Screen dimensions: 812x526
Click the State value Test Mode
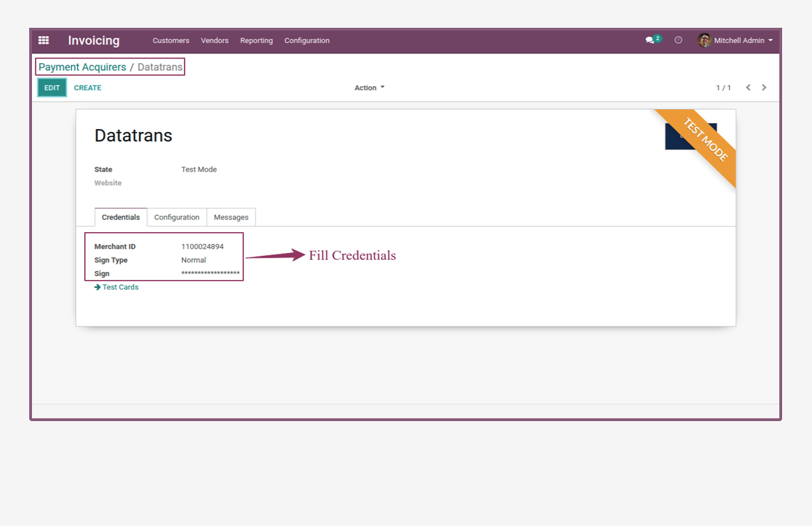199,170
